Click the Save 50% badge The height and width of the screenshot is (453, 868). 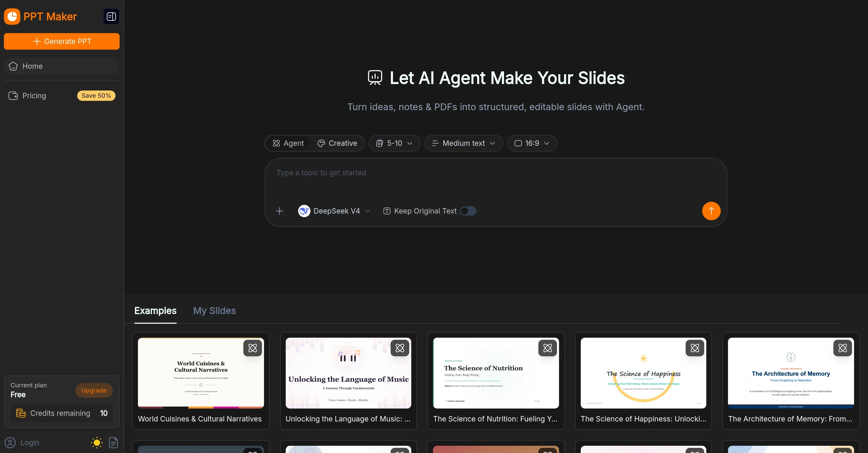click(x=96, y=96)
